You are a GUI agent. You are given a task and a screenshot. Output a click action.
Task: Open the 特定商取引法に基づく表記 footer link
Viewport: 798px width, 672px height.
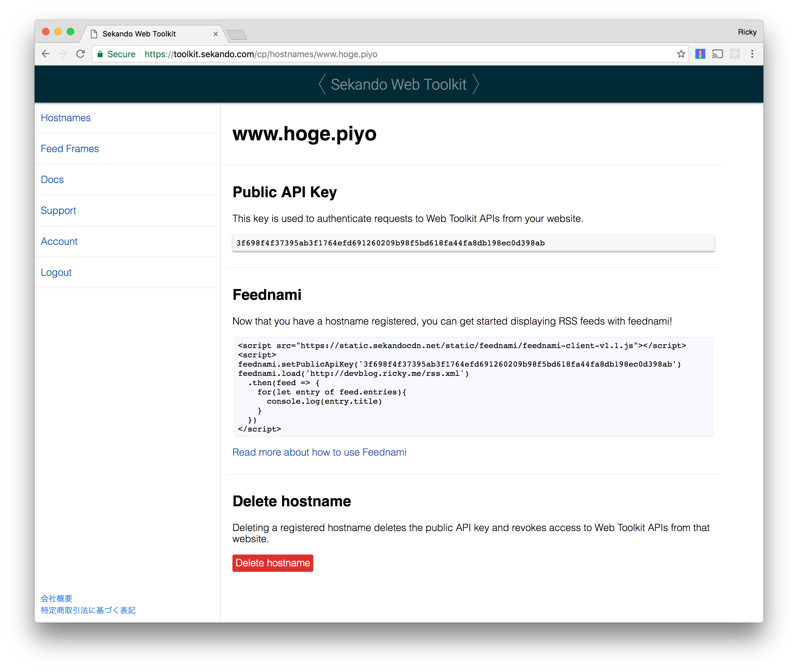click(x=88, y=610)
